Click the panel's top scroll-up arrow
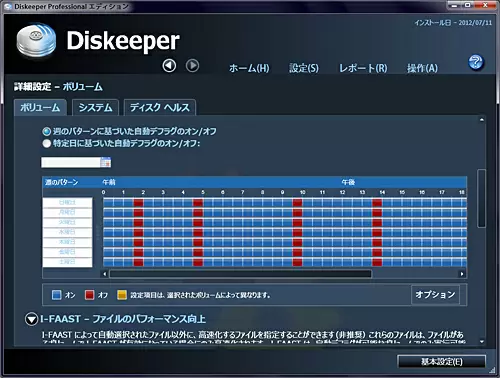The height and width of the screenshot is (378, 500). [482, 120]
